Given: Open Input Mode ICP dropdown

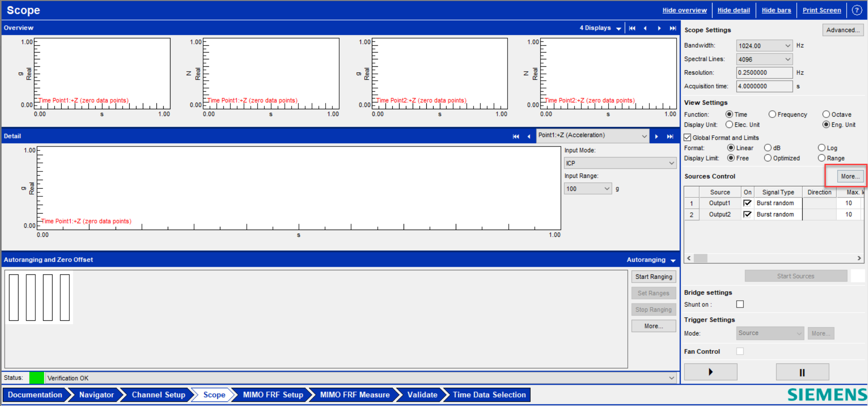Looking at the screenshot, I should pos(620,163).
